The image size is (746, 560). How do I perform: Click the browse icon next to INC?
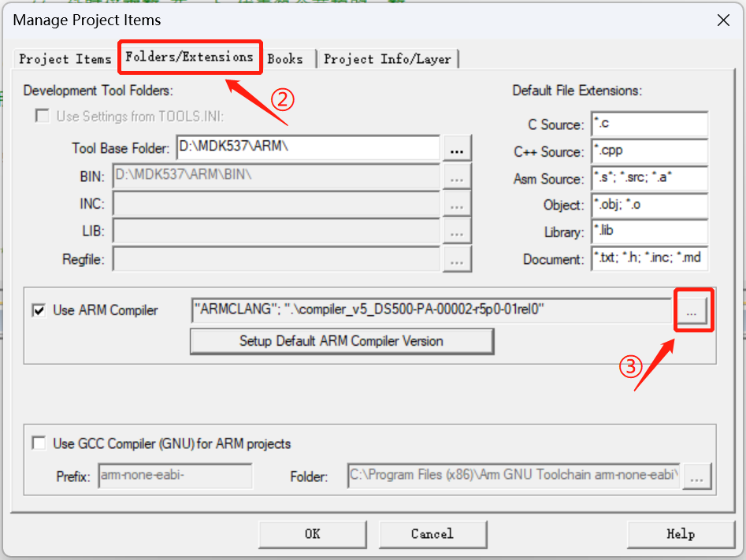tap(457, 204)
